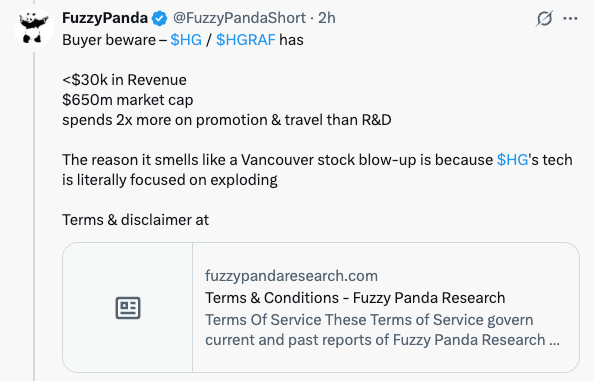Screen dimensions: 594x381
Task: Click the "Terms & disclaimer at" text
Action: 135,220
